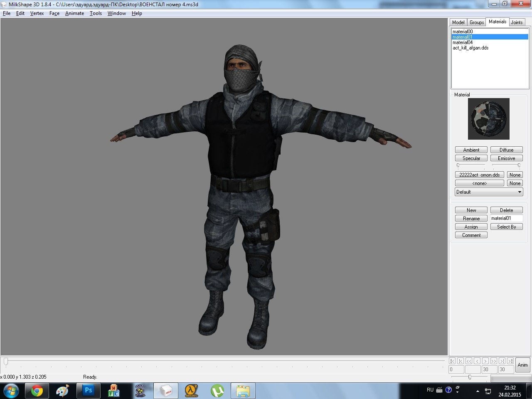Image resolution: width=532 pixels, height=399 pixels.
Task: Open Google Chrome from the taskbar
Action: click(37, 391)
